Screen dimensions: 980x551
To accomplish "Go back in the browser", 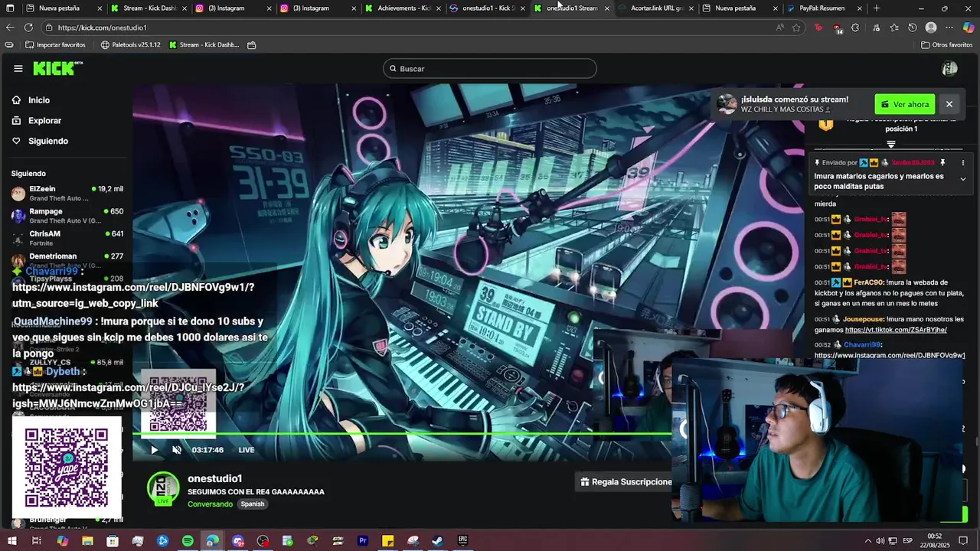I will (x=10, y=28).
